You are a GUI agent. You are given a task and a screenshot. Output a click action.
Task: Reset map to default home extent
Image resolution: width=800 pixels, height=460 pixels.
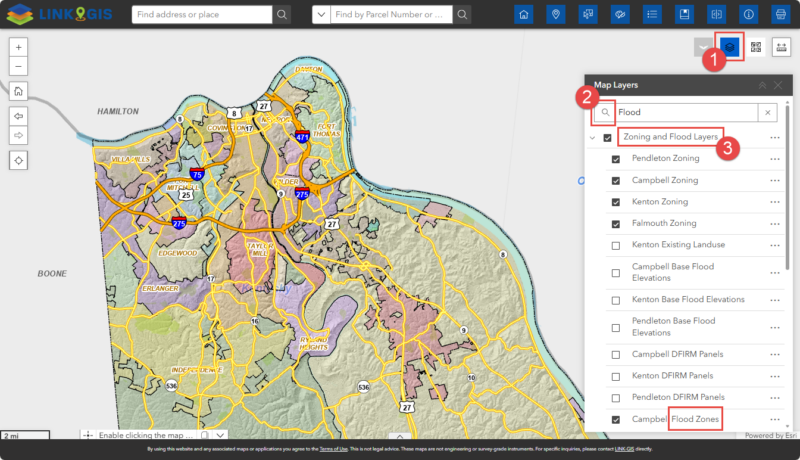(18, 91)
